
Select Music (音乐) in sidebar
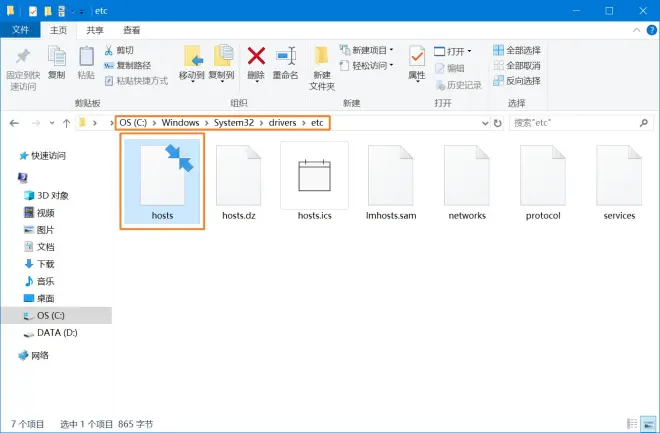[x=39, y=281]
